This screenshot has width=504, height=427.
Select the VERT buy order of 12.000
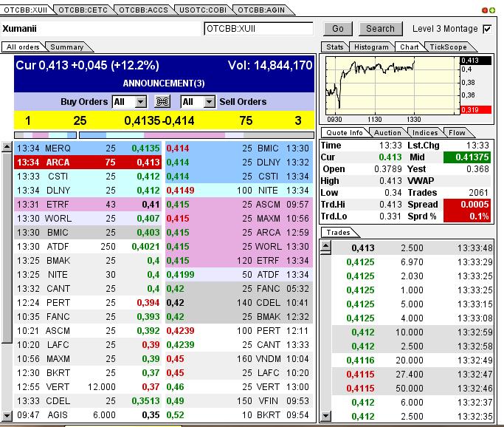click(87, 387)
